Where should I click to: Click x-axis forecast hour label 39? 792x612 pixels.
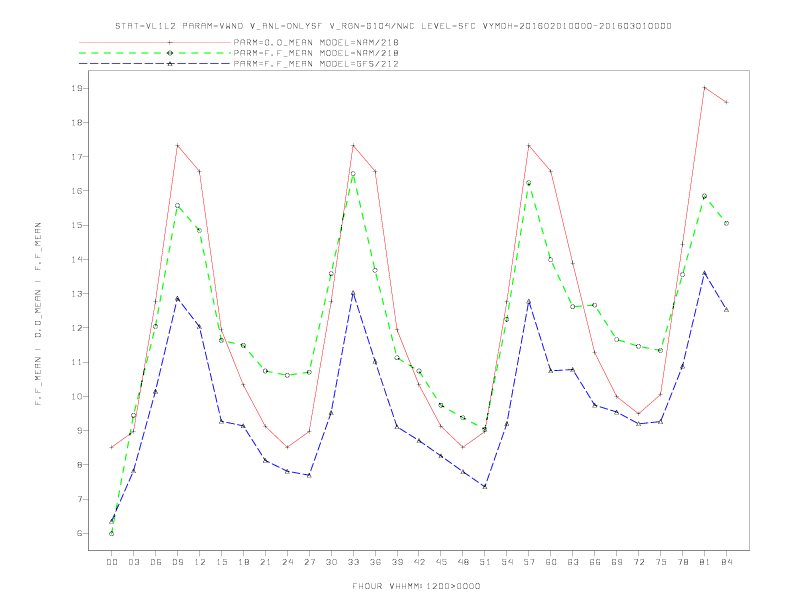[x=397, y=562]
